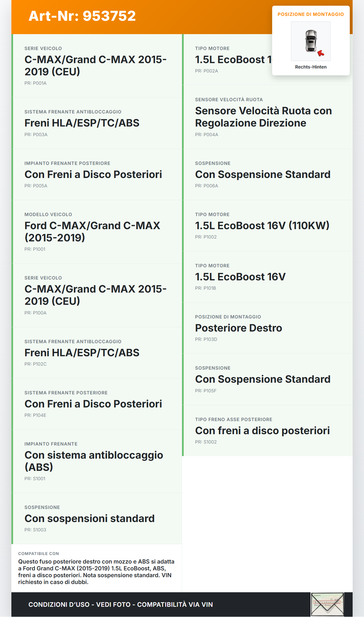Click the orange Posizione di Montaggio title
This screenshot has width=364, height=617.
(x=311, y=15)
